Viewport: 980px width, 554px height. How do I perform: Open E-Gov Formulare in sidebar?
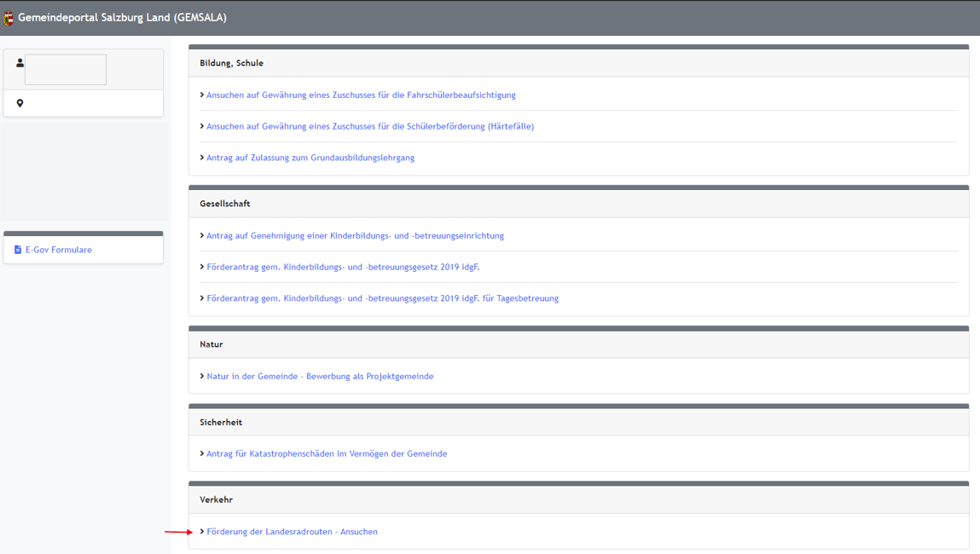click(58, 250)
